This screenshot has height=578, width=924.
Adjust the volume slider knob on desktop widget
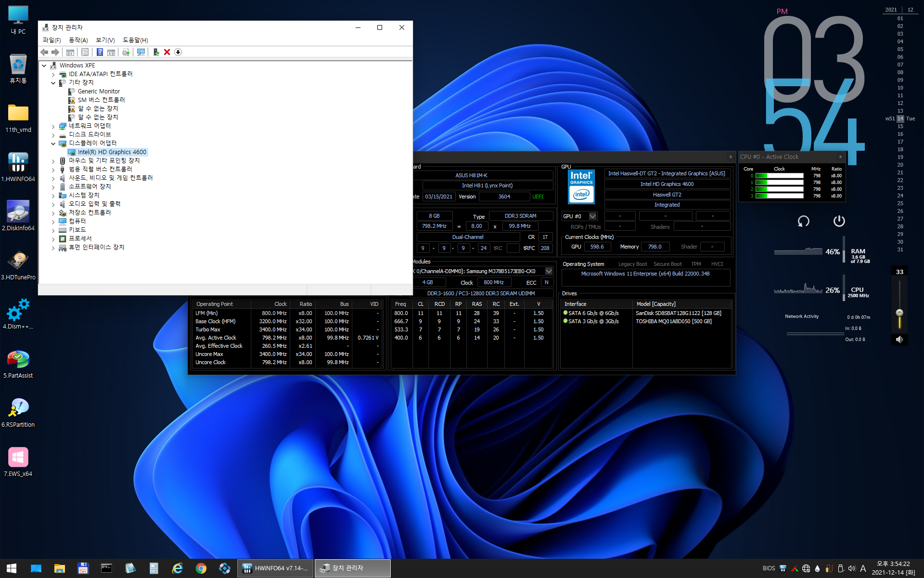click(899, 313)
